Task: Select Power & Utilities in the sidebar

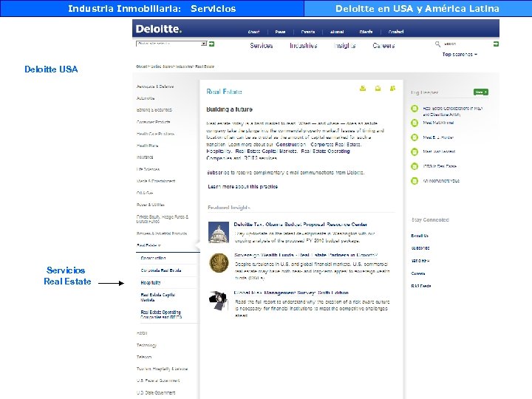Action: pyautogui.click(x=150, y=205)
